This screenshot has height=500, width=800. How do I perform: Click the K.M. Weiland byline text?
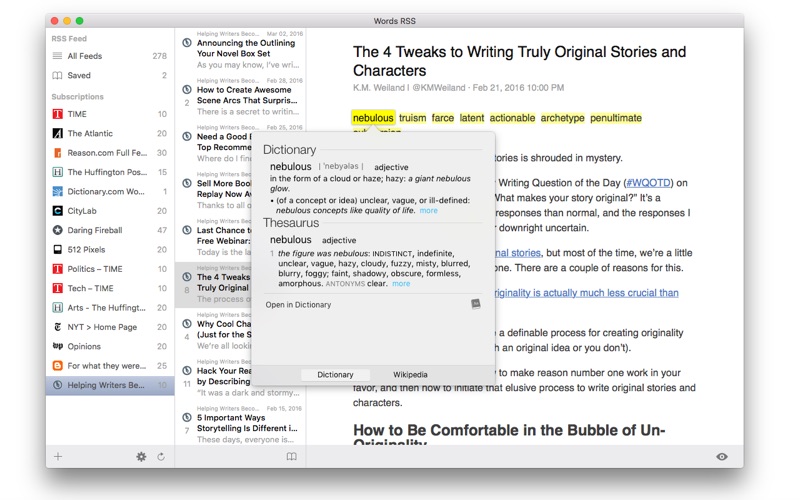coord(458,88)
